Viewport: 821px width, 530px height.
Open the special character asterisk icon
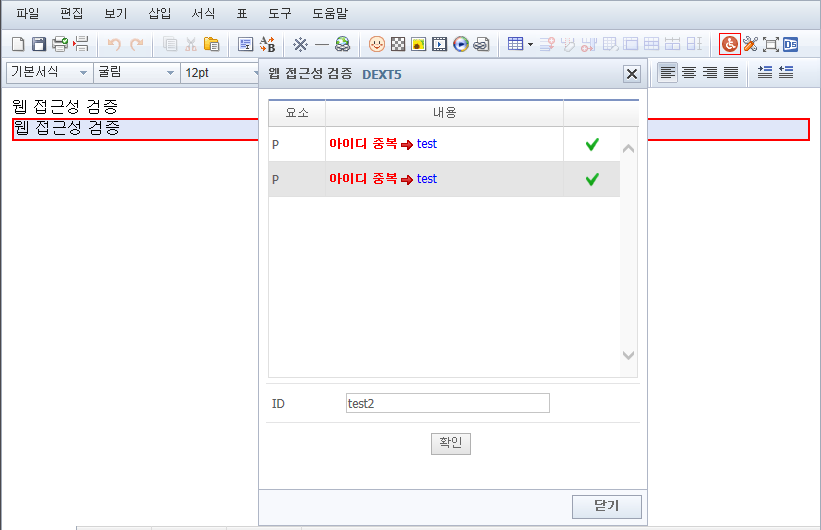point(300,44)
